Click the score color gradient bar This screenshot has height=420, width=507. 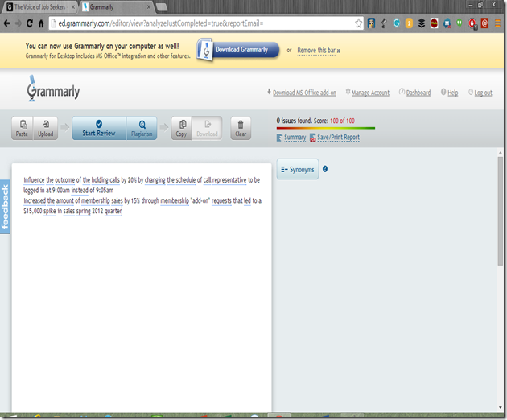326,128
